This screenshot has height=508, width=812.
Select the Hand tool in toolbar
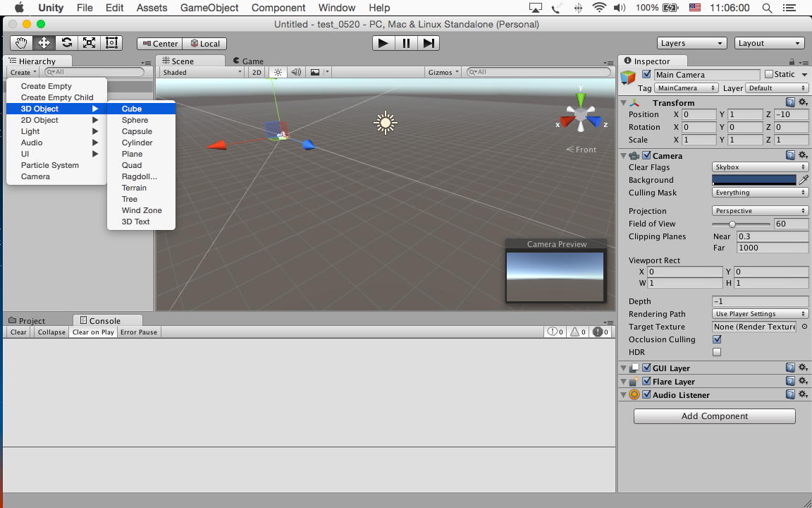(21, 43)
